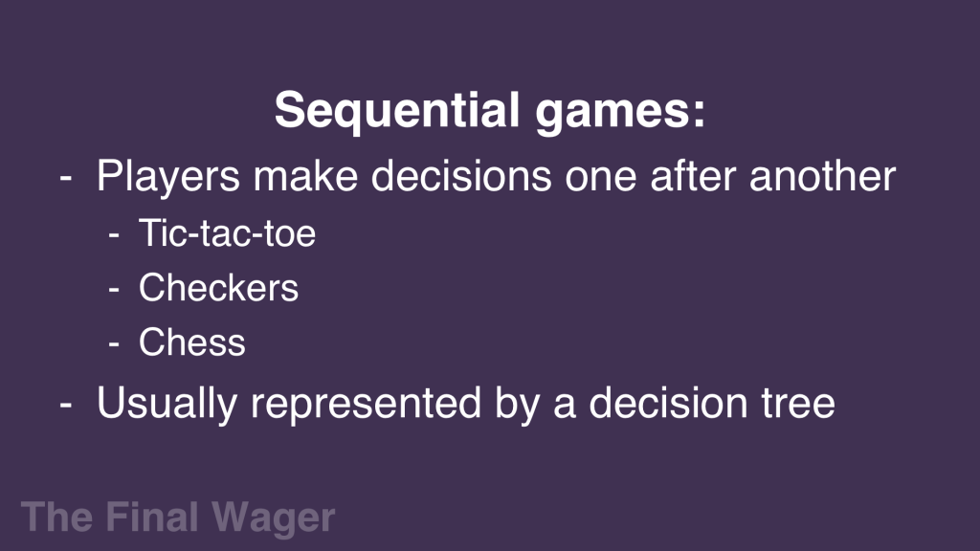Click the 'Chess' sub-bullet text
This screenshot has width=980, height=551.
[x=191, y=342]
